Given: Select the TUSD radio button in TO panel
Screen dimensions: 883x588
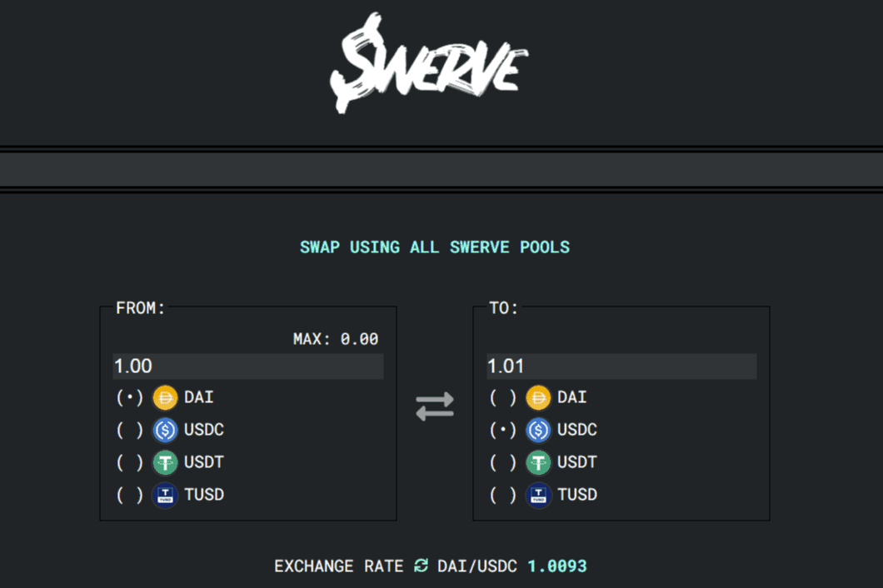Looking at the screenshot, I should 501,496.
